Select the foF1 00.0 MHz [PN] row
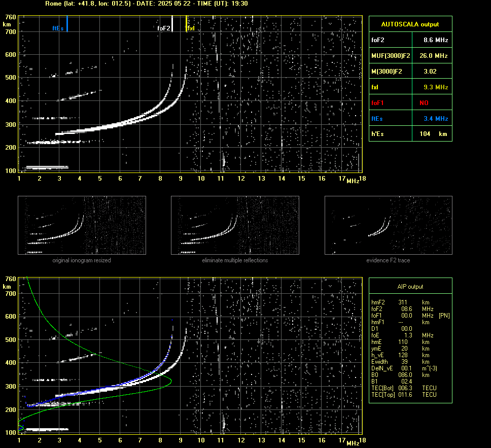Viewport: 491px width, 448px height. click(x=410, y=316)
